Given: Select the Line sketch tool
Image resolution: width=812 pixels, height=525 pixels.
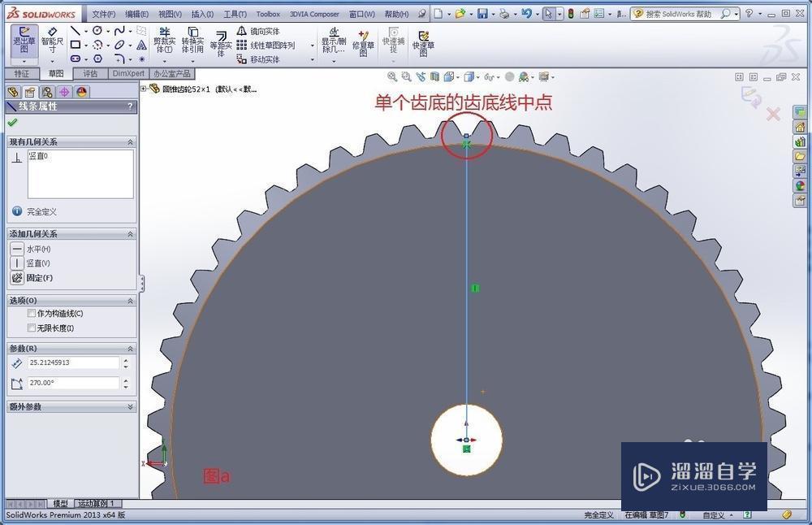Looking at the screenshot, I should click(x=76, y=31).
